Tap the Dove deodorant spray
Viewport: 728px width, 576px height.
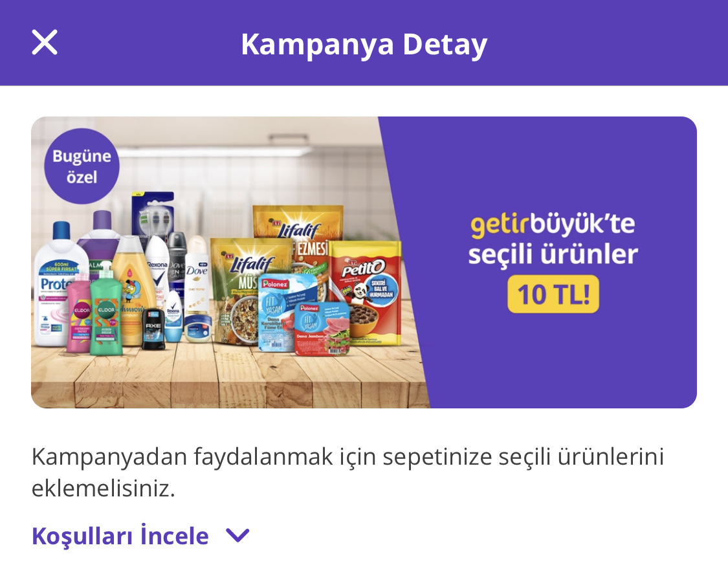(196, 274)
